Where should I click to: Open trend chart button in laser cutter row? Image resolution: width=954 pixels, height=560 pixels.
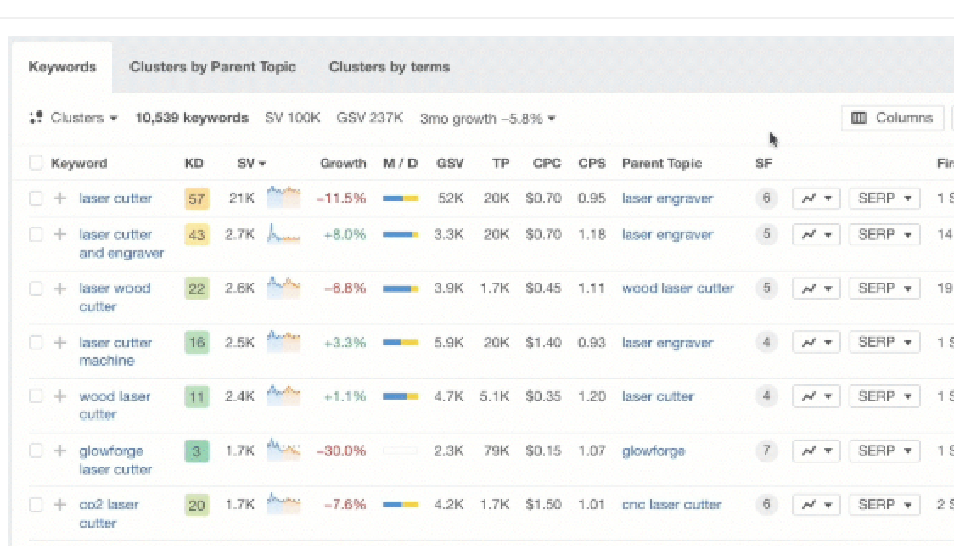point(816,199)
